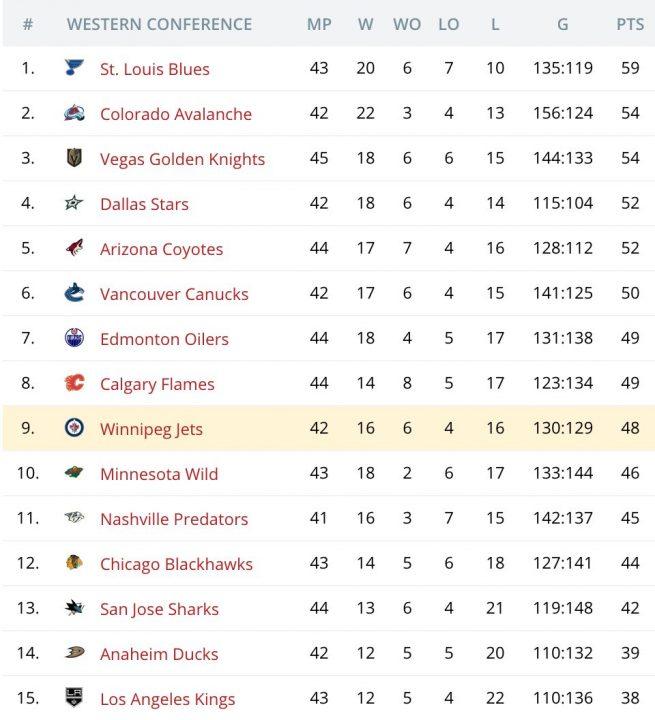The image size is (655, 720).
Task: Click the San Jose Sharks logo
Action: point(74,608)
